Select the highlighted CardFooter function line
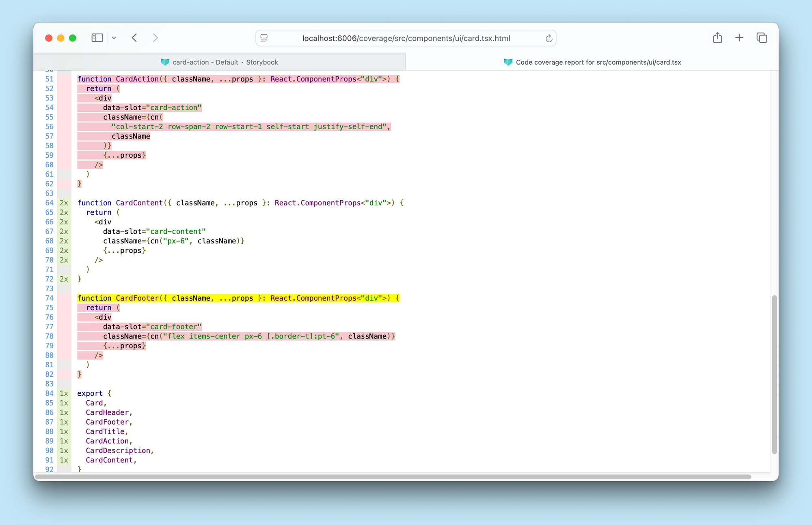Screen dimensions: 812x525 pos(238,298)
